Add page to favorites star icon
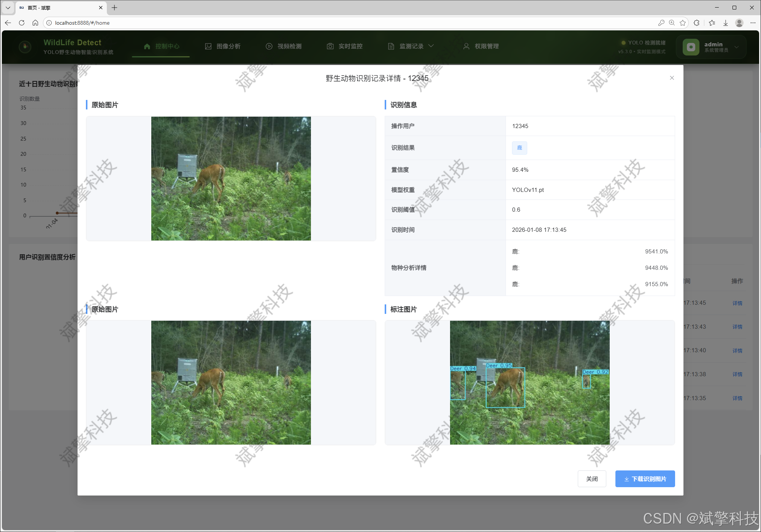 pyautogui.click(x=683, y=23)
